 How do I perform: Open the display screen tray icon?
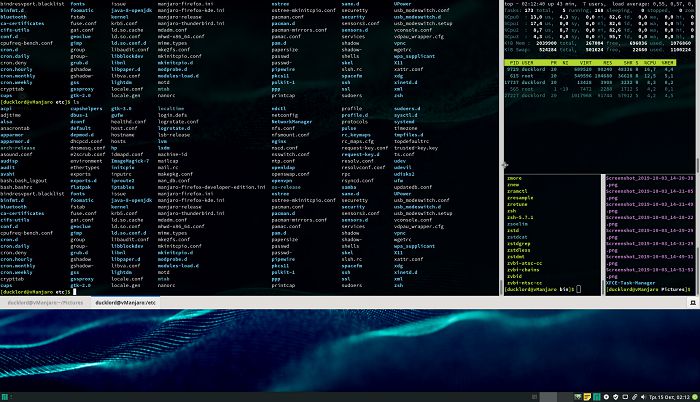[x=625, y=397]
